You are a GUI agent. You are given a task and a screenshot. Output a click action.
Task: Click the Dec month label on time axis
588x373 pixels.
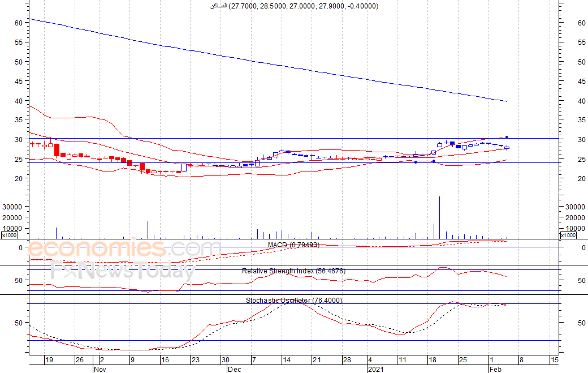coord(235,369)
